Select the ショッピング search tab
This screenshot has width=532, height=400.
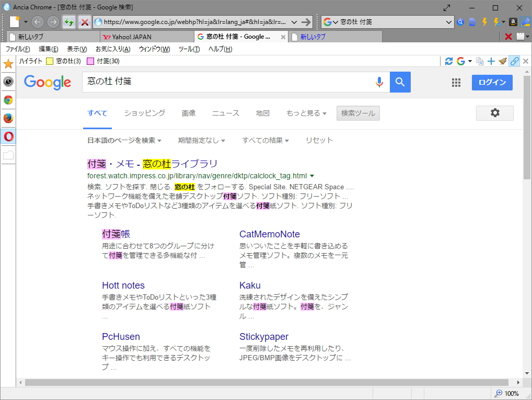point(145,113)
